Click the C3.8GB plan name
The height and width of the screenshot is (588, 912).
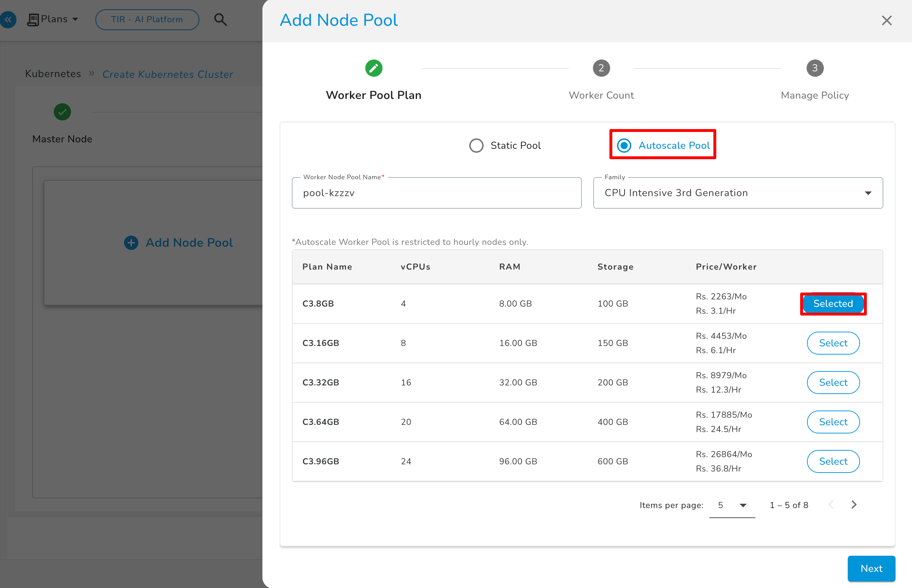(x=318, y=304)
